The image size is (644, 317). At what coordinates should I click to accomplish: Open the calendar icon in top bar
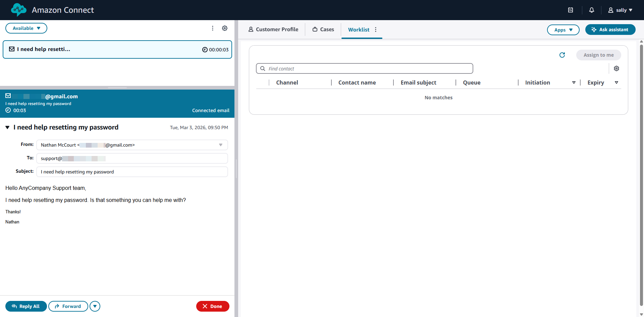571,10
